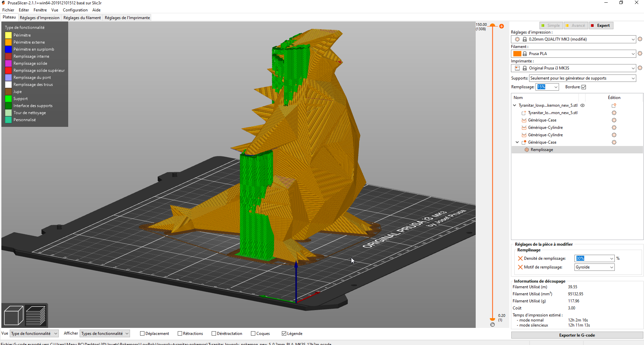Click lock icon in the printer preset box
The height and width of the screenshot is (345, 644).
(x=524, y=68)
